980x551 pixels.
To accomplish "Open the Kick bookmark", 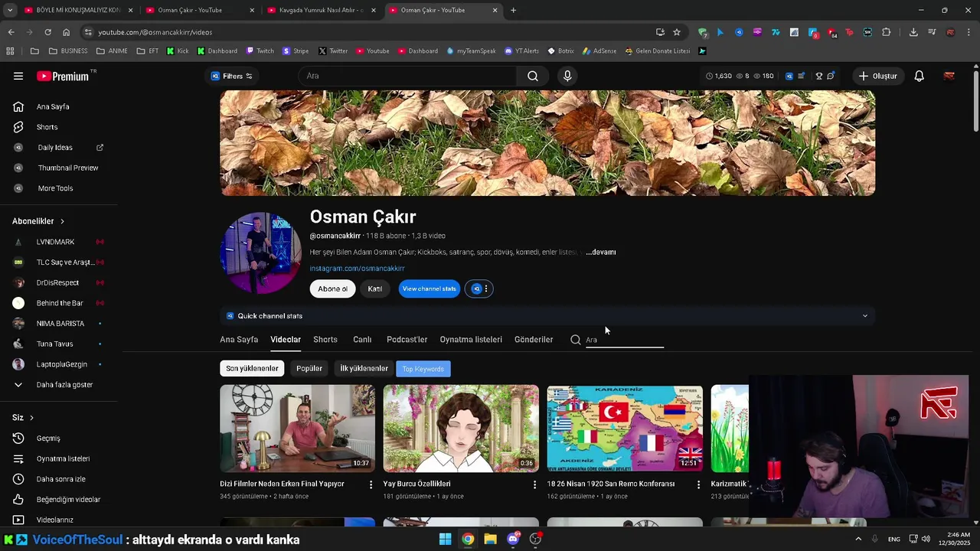I will coord(177,51).
